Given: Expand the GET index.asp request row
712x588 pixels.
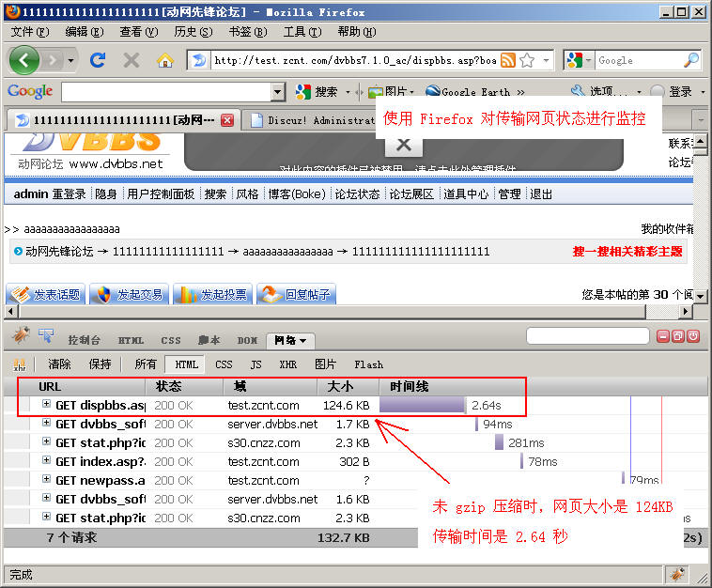Looking at the screenshot, I should pos(46,460).
